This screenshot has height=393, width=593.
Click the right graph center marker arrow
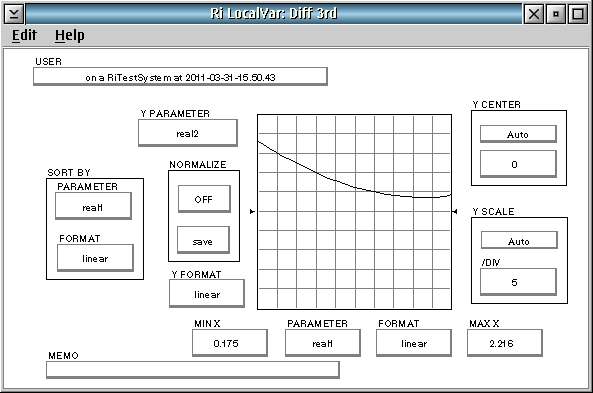tap(455, 211)
